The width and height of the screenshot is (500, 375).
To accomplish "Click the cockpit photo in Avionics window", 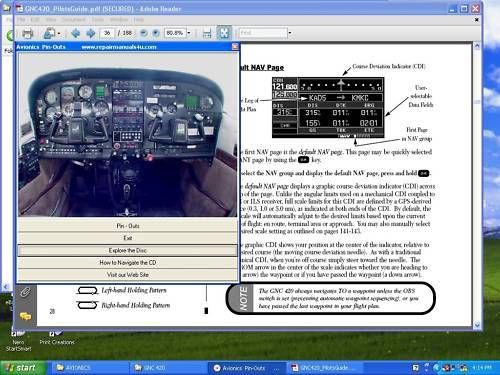I will [x=128, y=135].
